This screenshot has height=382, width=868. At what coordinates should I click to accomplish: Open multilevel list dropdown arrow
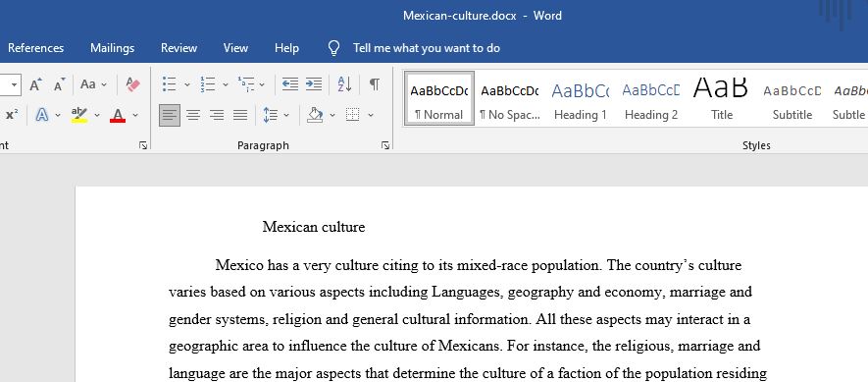pyautogui.click(x=262, y=84)
